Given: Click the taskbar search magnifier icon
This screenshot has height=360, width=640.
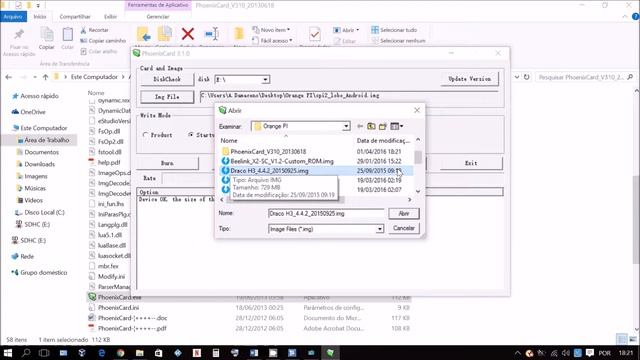Looking at the screenshot, I should point(26,353).
